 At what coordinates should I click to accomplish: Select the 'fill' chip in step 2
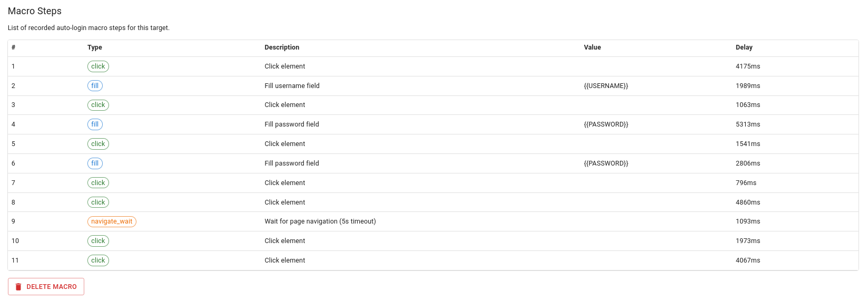(x=95, y=86)
